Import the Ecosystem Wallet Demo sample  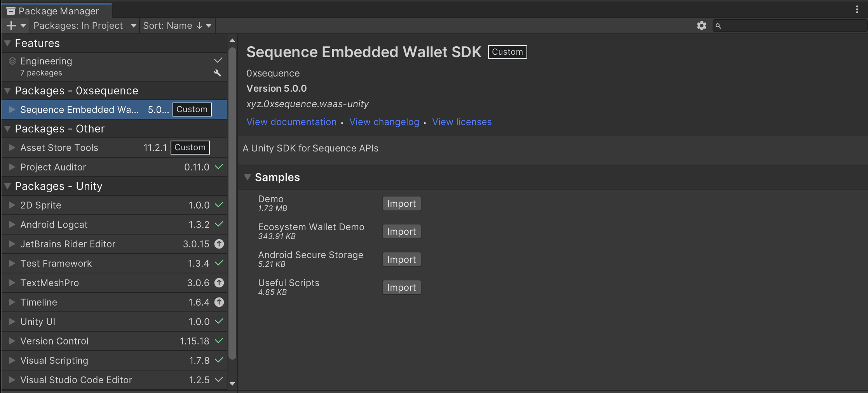point(401,231)
